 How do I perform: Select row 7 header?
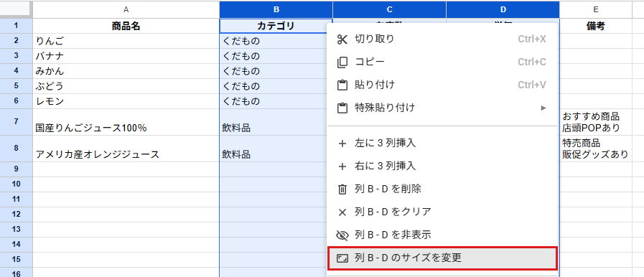tap(16, 122)
